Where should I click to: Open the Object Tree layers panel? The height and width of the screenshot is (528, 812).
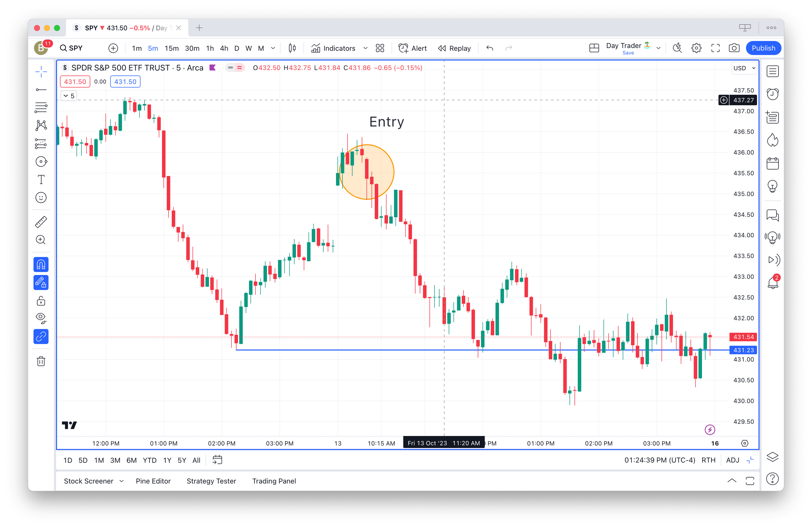[772, 457]
